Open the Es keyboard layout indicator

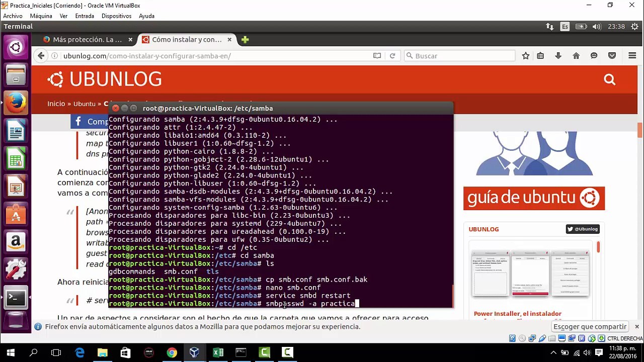(565, 27)
